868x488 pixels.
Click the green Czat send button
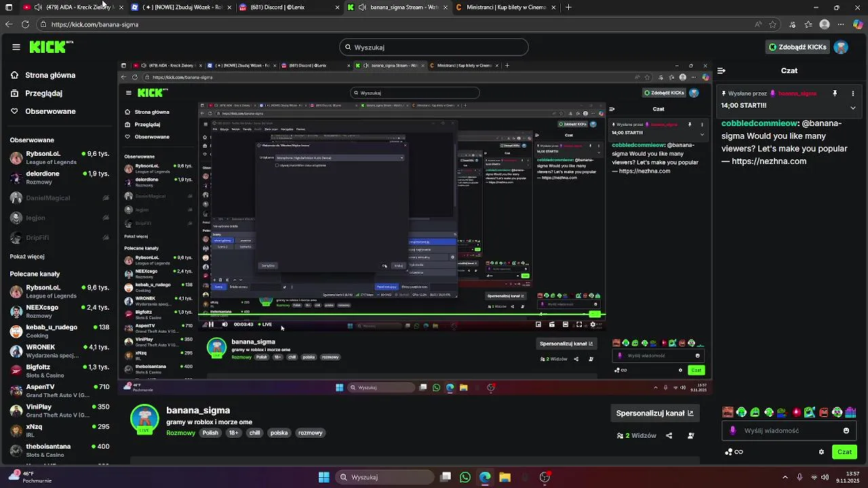pos(844,452)
